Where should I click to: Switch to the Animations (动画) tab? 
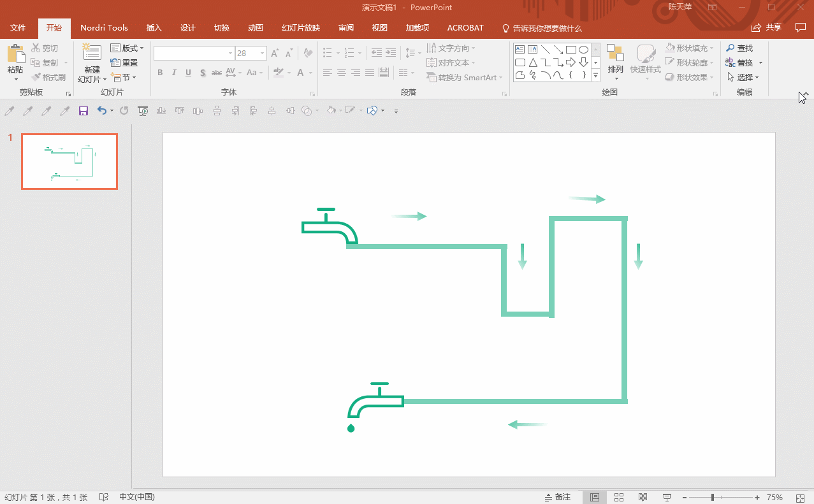[x=256, y=28]
